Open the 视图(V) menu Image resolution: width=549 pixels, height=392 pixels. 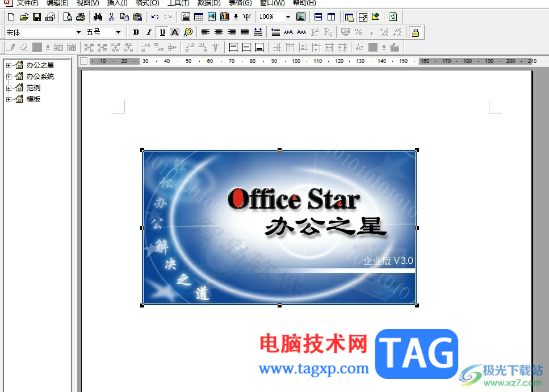click(x=87, y=3)
